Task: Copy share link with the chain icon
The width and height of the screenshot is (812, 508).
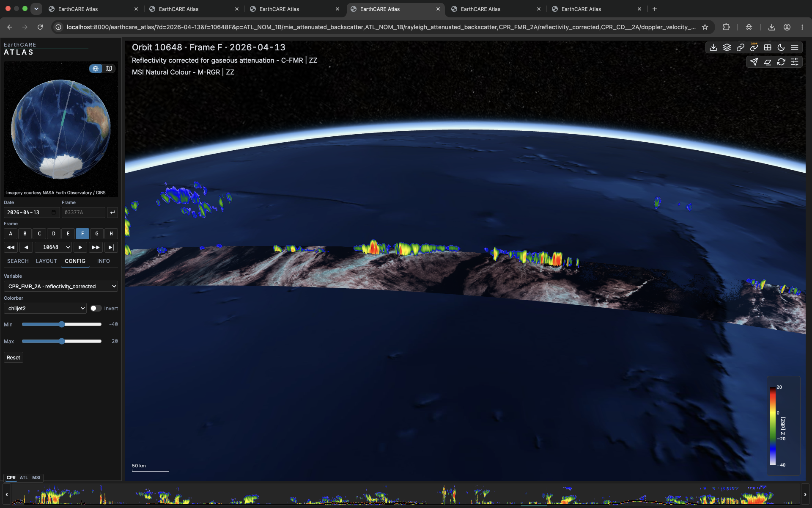Action: pos(741,47)
